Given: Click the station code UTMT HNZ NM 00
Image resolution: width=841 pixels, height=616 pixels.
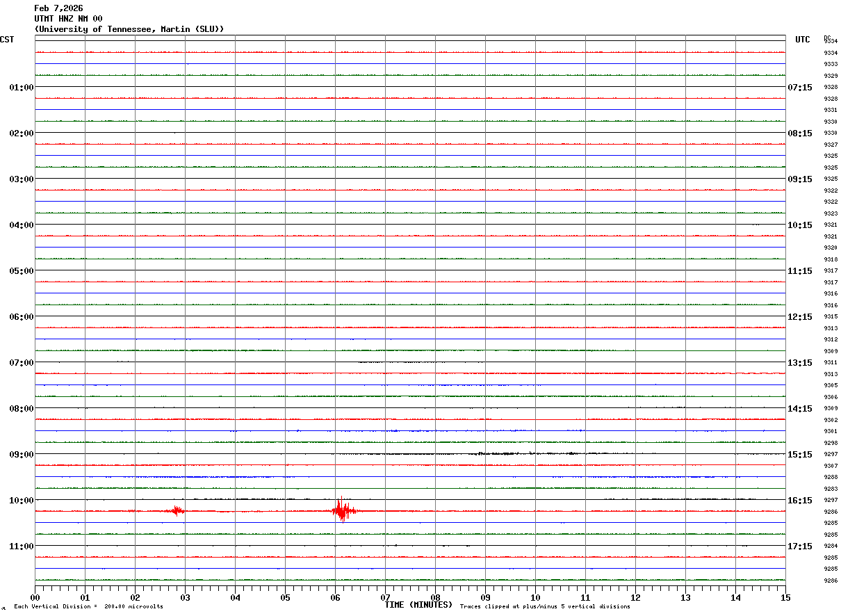Looking at the screenshot, I should 68,19.
